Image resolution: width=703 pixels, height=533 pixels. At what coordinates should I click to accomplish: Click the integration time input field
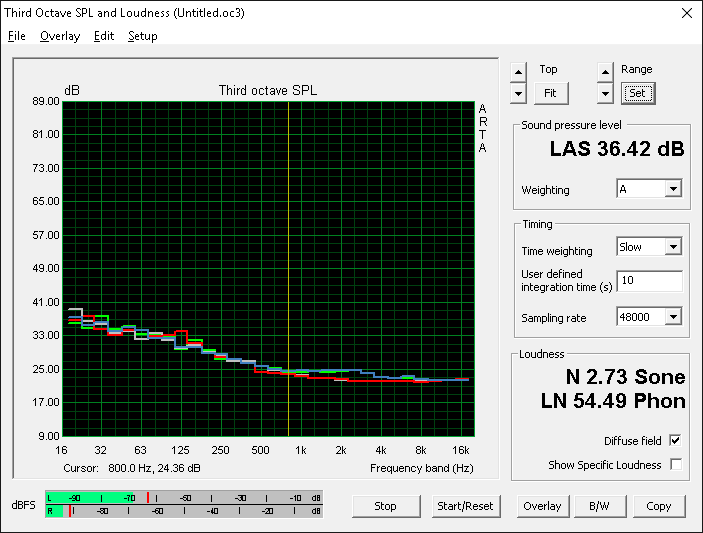coord(650,281)
